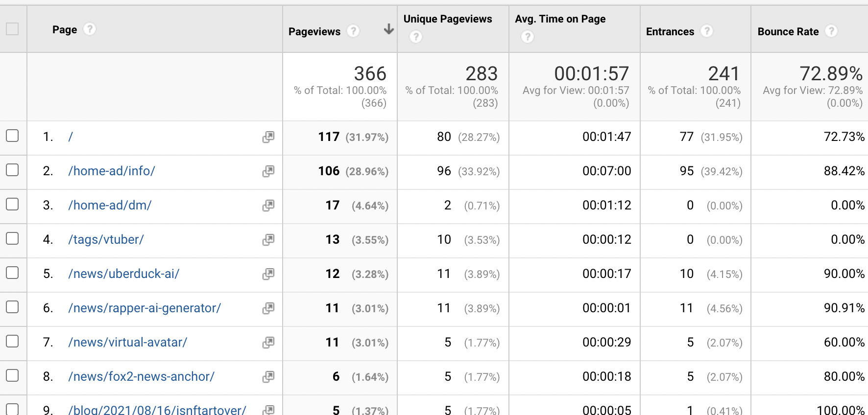Screen dimensions: 868x415
Task: Select the checkbox for /home-ad/dm/ row
Action: [x=12, y=205]
